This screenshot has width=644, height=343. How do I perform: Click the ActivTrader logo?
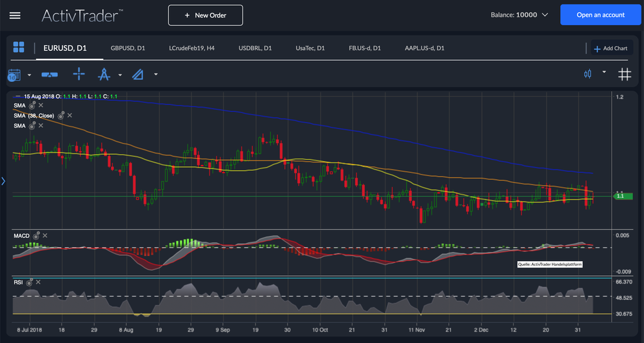[82, 15]
